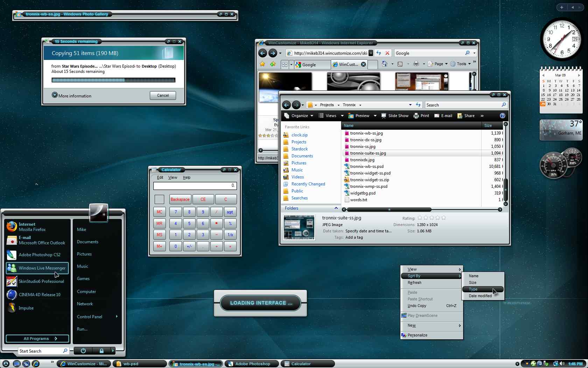This screenshot has height=368, width=588.
Task: Click All Programs in the Start menu
Action: point(37,339)
